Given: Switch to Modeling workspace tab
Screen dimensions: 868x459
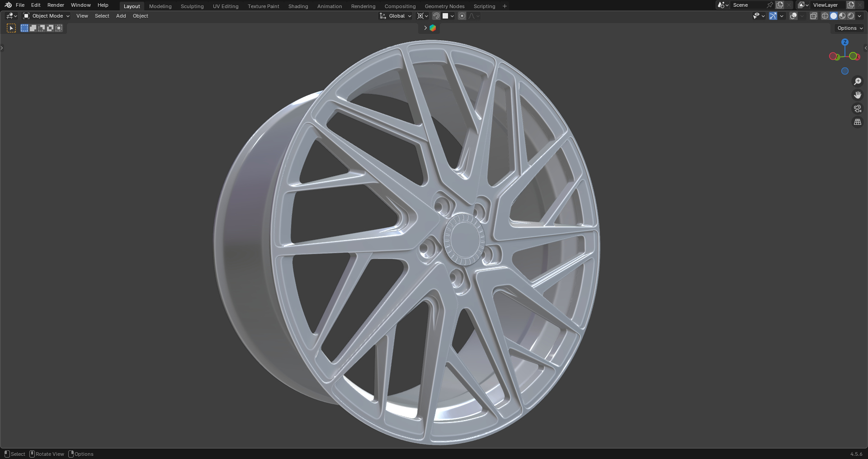Looking at the screenshot, I should click(x=160, y=6).
